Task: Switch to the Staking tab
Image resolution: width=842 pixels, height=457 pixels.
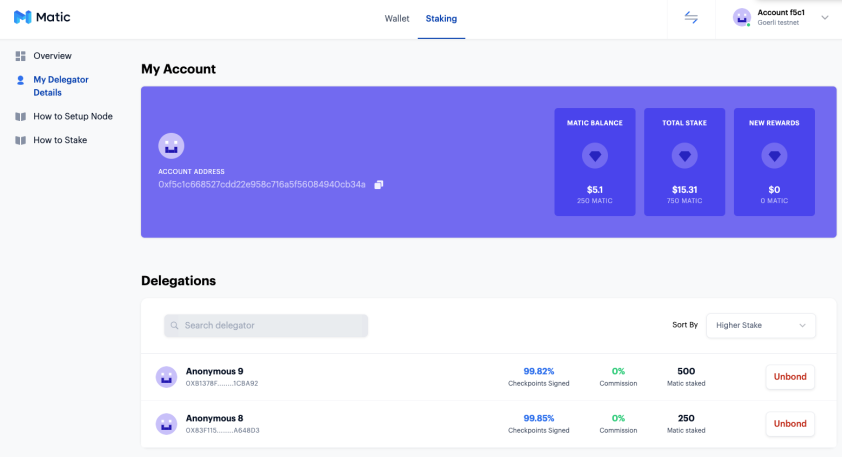Action: click(441, 18)
